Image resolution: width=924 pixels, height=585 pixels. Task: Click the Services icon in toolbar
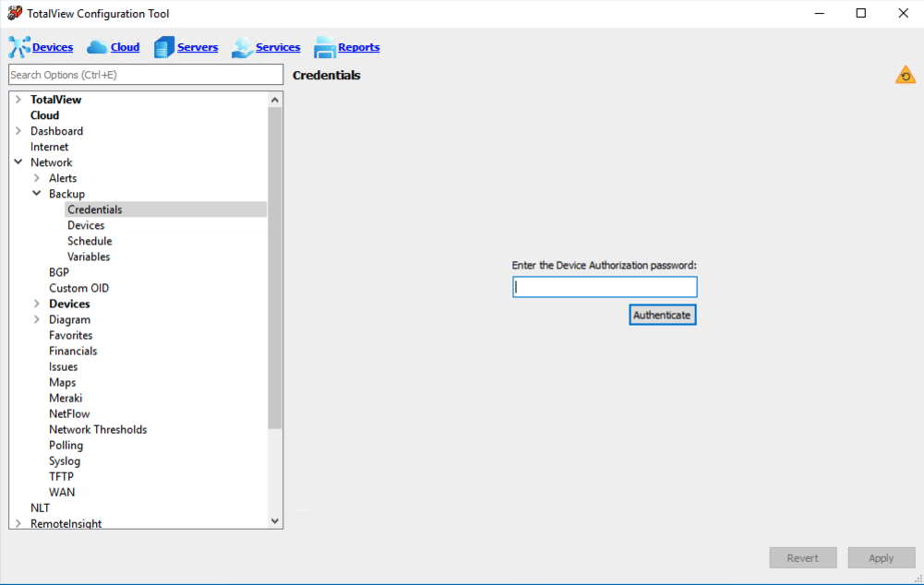[x=242, y=47]
